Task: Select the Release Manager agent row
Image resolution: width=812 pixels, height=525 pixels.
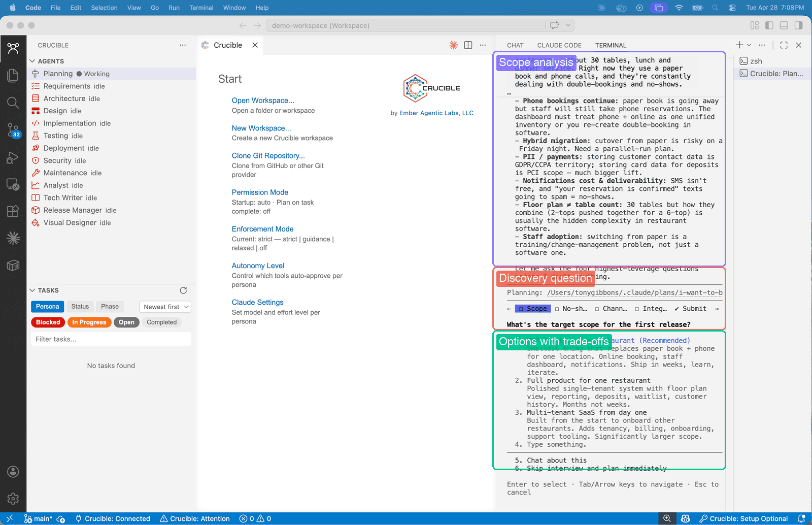Action: 111,210
